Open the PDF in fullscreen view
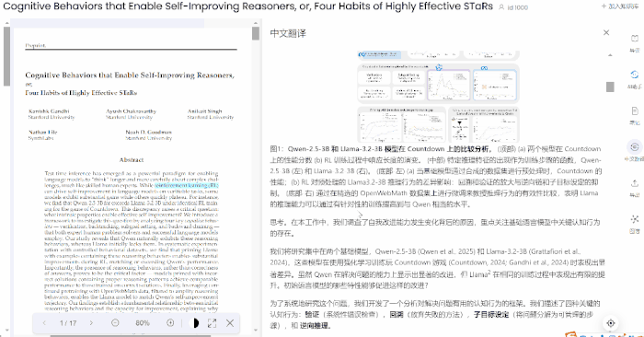Viewport: 644px width, 337px height. pyautogui.click(x=212, y=323)
